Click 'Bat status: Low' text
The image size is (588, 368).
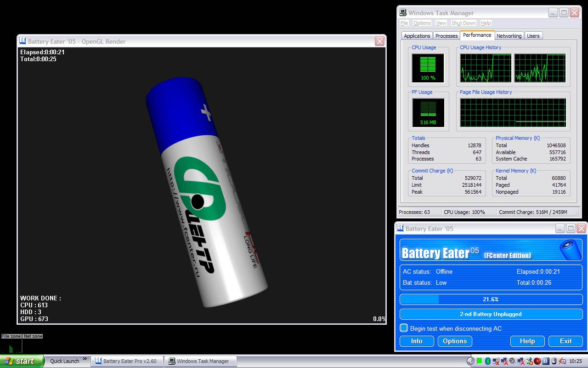click(425, 283)
